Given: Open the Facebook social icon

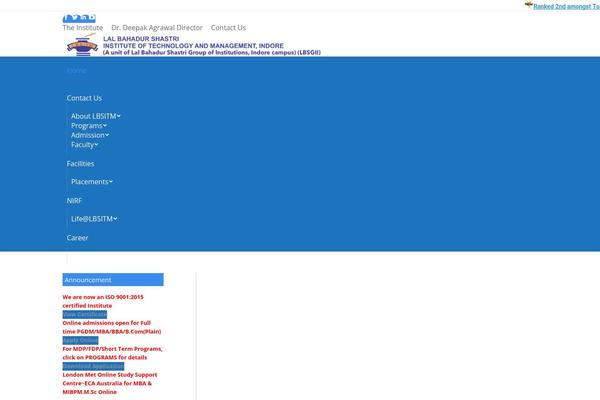Looking at the screenshot, I should click(x=67, y=18).
